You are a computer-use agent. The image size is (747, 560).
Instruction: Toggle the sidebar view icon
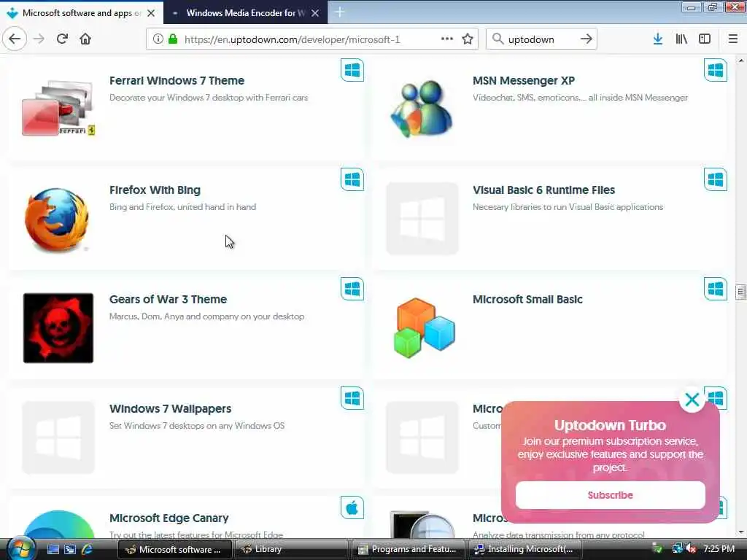point(705,39)
